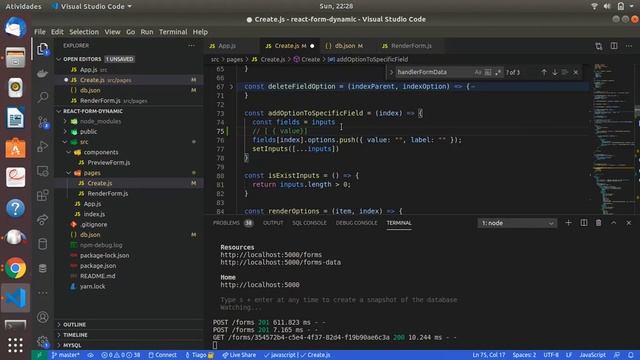Open the Explorer view in activity bar

(42, 49)
